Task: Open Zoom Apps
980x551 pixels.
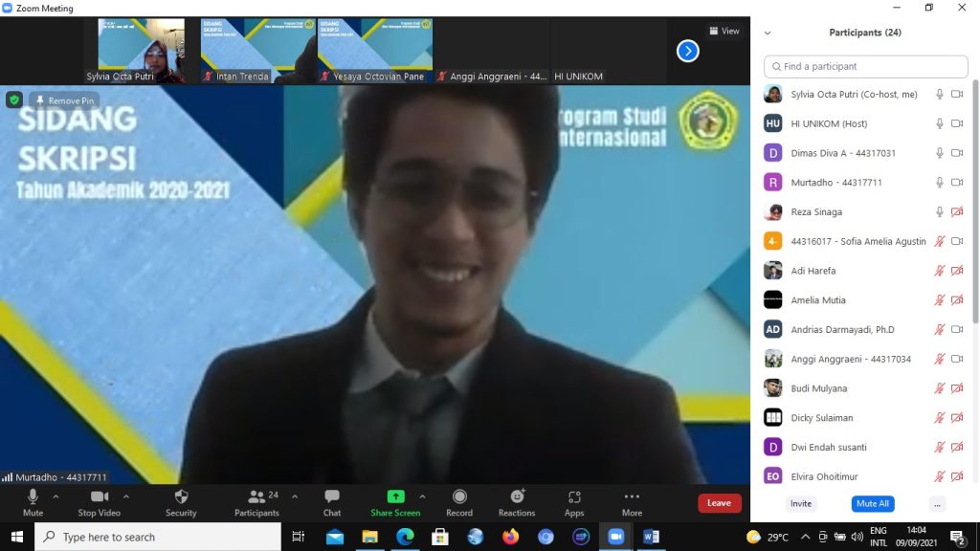Action: click(x=574, y=503)
